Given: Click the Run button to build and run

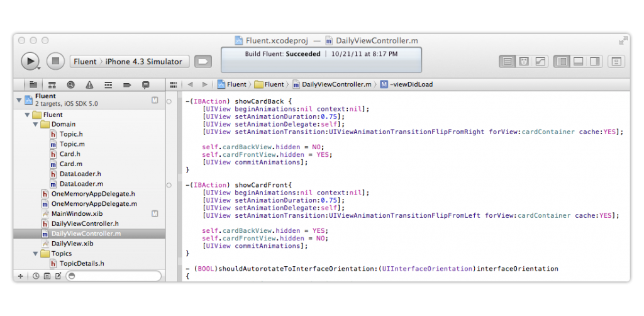Looking at the screenshot, I should point(30,61).
